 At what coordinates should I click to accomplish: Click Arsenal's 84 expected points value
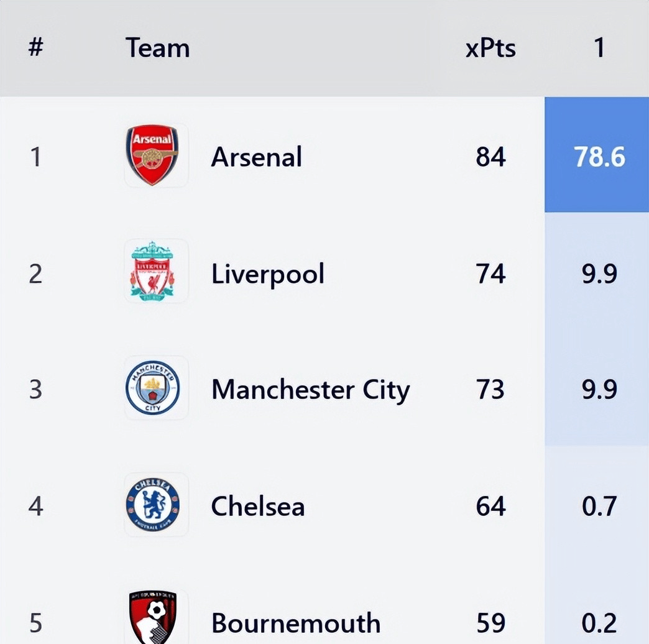pyautogui.click(x=490, y=157)
